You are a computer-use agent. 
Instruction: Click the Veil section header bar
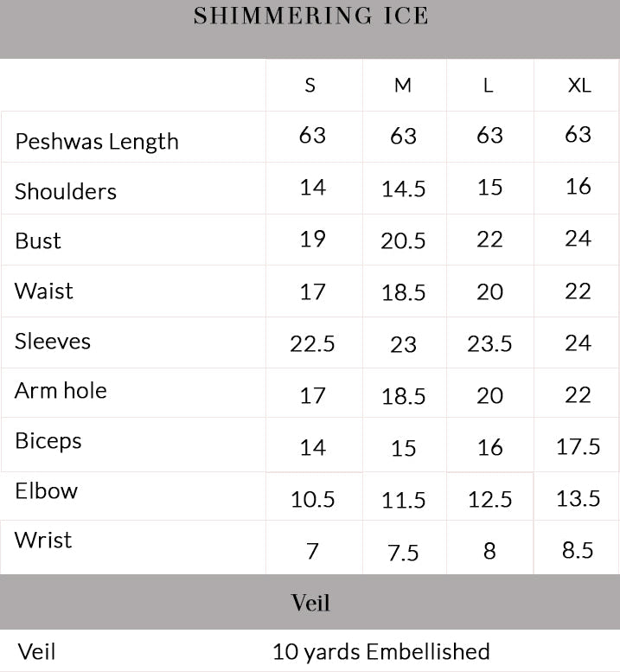310,602
